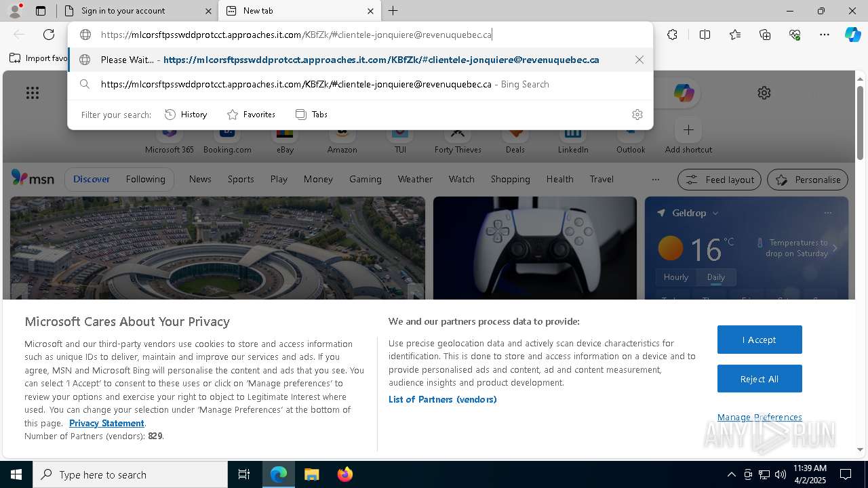Image resolution: width=868 pixels, height=488 pixels.
Task: Open the Browser essentials heart icon
Action: [795, 35]
